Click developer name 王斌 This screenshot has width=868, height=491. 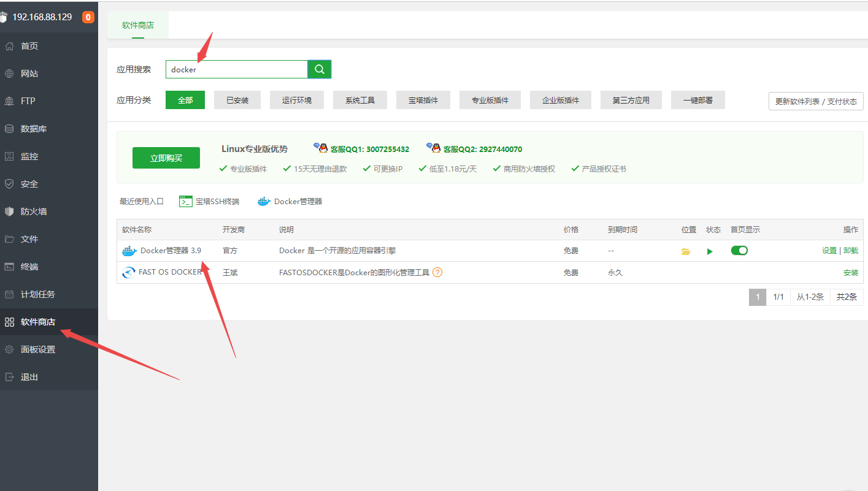pos(229,272)
